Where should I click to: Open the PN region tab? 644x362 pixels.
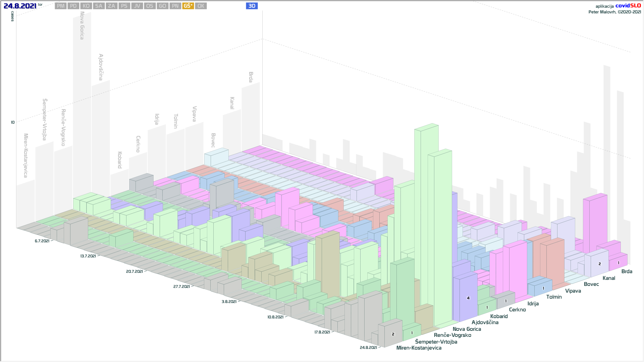pos(175,6)
